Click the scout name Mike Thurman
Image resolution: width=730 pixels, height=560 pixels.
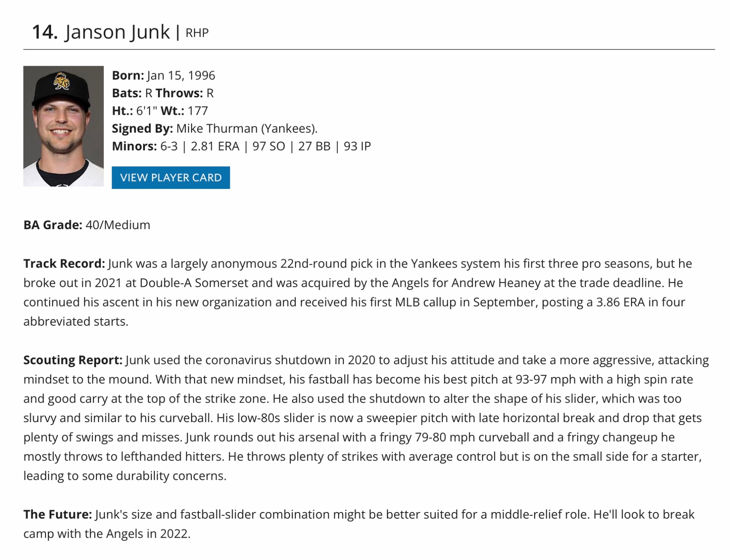point(217,129)
